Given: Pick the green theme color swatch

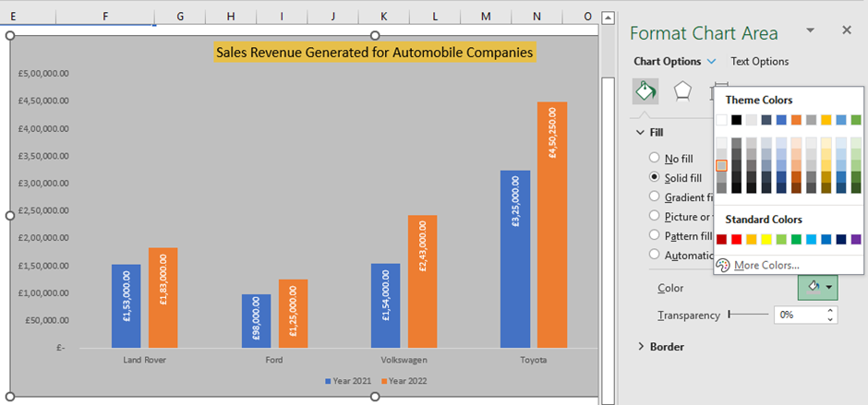Looking at the screenshot, I should (x=856, y=120).
